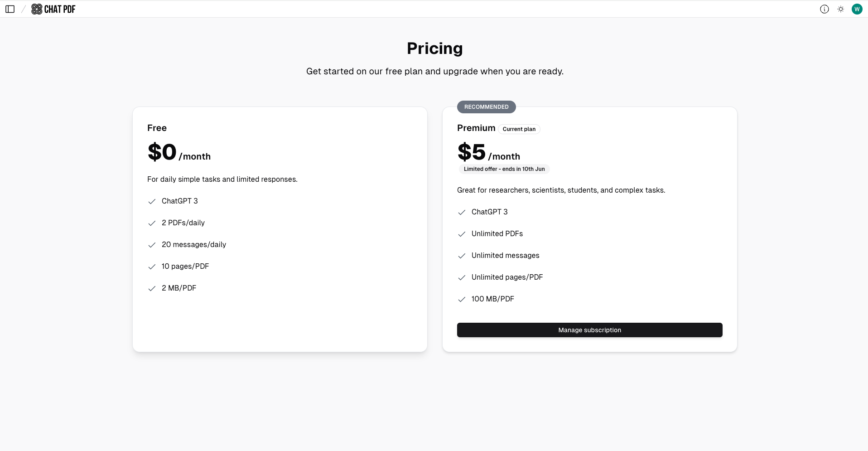
Task: Click the Free plan title
Action: tap(157, 128)
